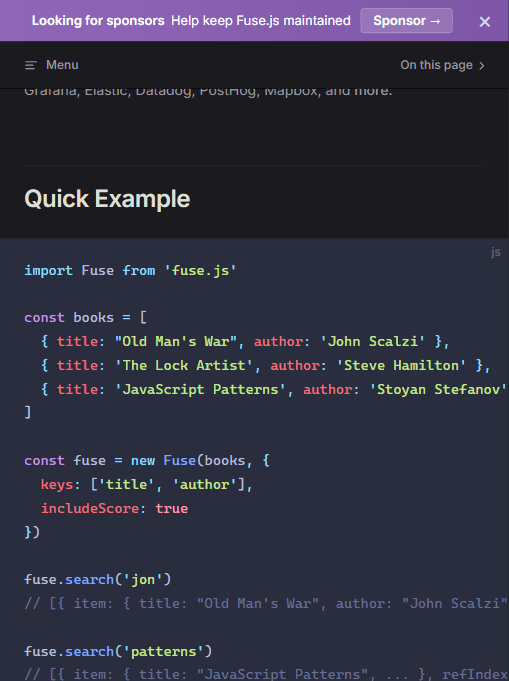Image resolution: width=509 pixels, height=681 pixels.
Task: Click the "Old Man's War" title string
Action: (175, 341)
